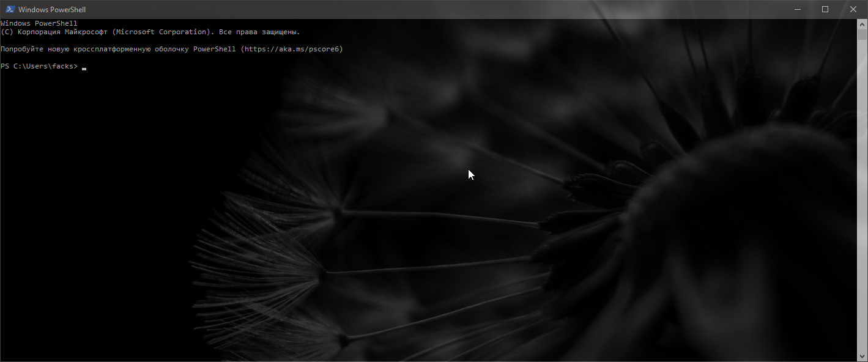Click the empty console area below the prompt
Viewport: 868px width, 362px height.
245,122
